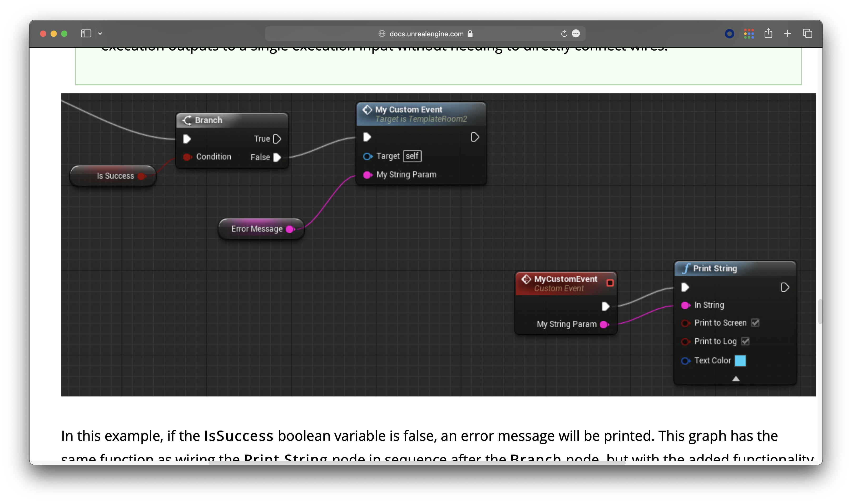Viewport: 852px width, 504px height.
Task: Click the Share icon in toolbar
Action: point(769,33)
